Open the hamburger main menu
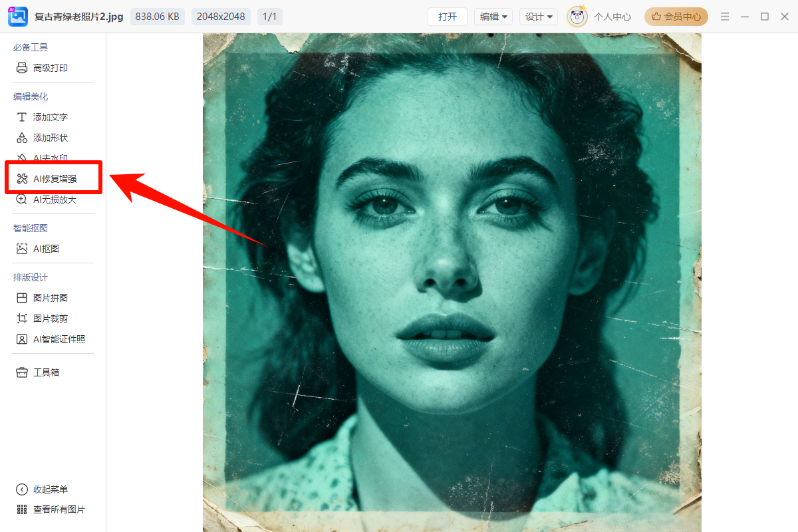798x532 pixels. click(725, 17)
